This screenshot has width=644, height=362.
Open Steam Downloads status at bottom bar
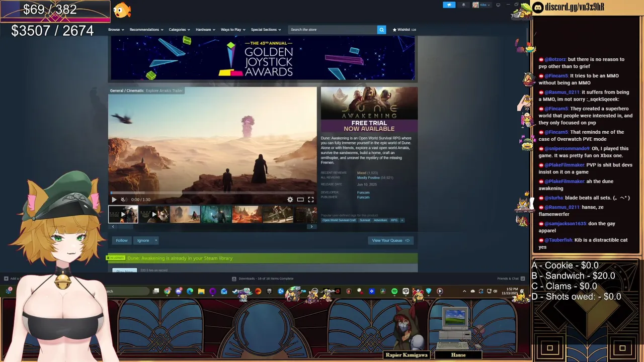(x=262, y=279)
